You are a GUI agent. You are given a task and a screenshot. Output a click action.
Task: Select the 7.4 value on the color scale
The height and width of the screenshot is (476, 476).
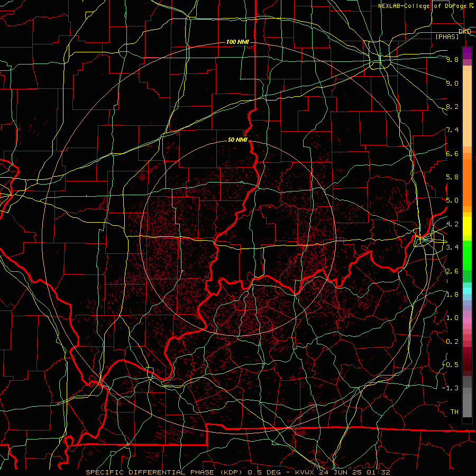(452, 130)
